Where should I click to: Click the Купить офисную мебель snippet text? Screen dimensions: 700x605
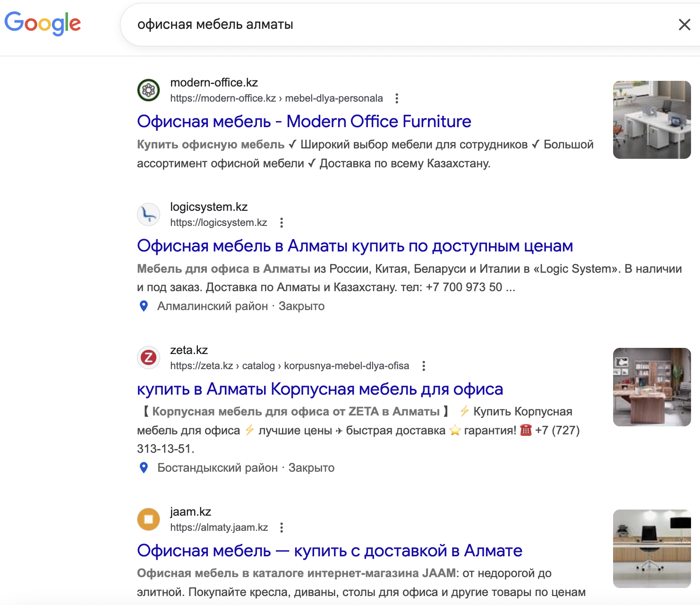pyautogui.click(x=211, y=145)
